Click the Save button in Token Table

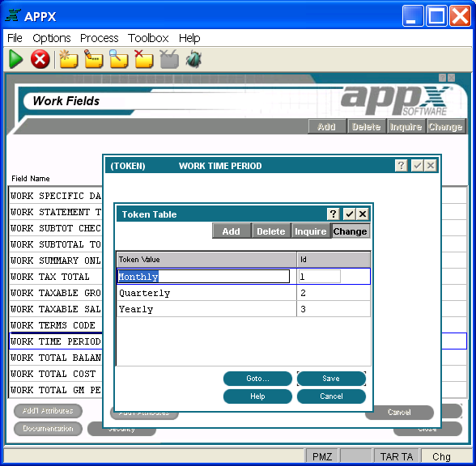pyautogui.click(x=331, y=379)
